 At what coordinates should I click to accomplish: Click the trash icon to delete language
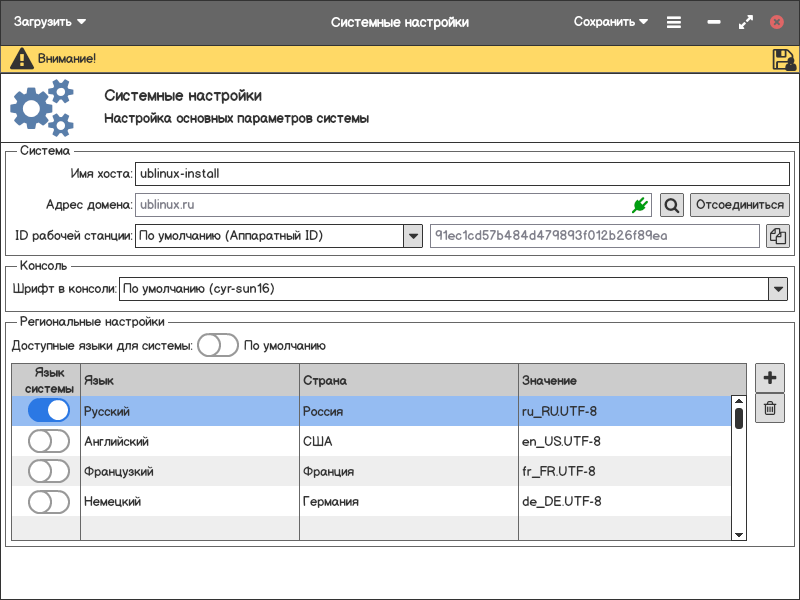click(769, 408)
